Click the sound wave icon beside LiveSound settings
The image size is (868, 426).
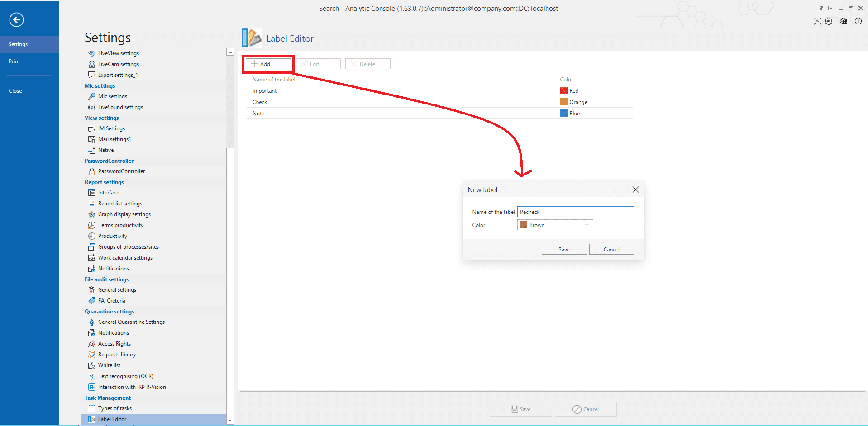click(x=92, y=107)
